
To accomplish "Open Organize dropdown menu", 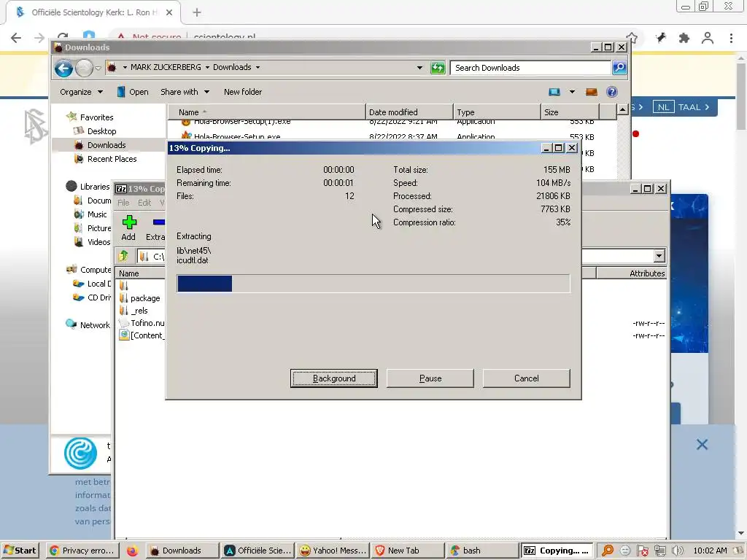I will click(81, 92).
